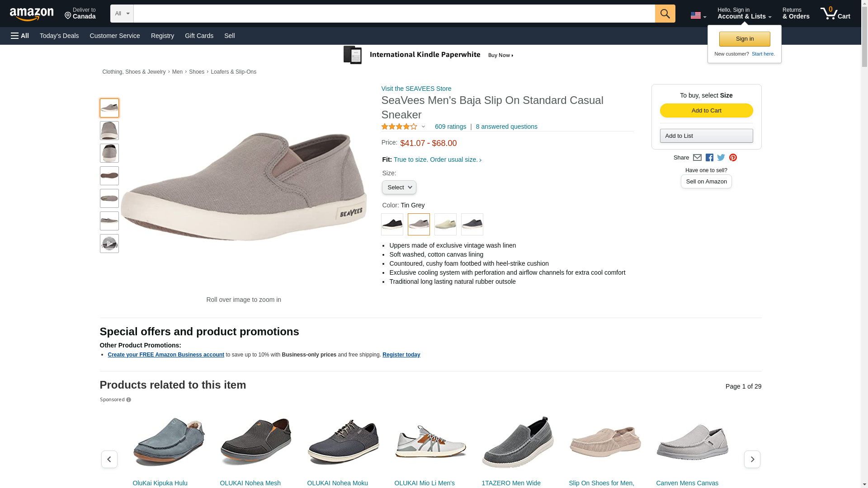868x488 pixels.
Task: Open Today's Deals menu item
Action: click(x=59, y=36)
